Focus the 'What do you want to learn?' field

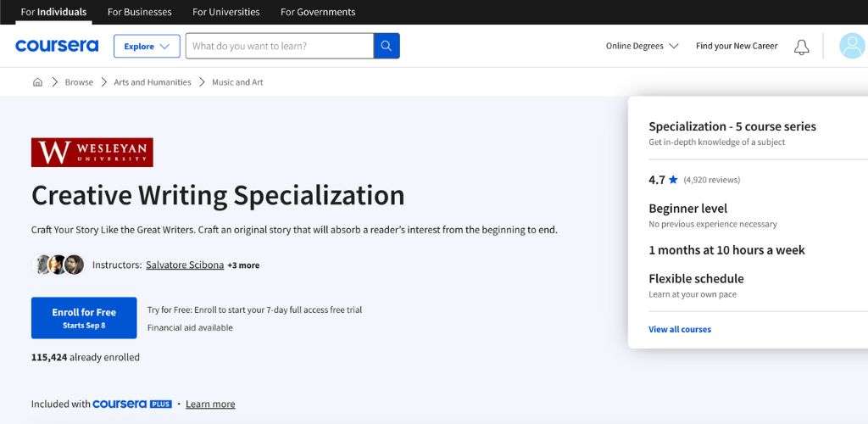tap(279, 46)
